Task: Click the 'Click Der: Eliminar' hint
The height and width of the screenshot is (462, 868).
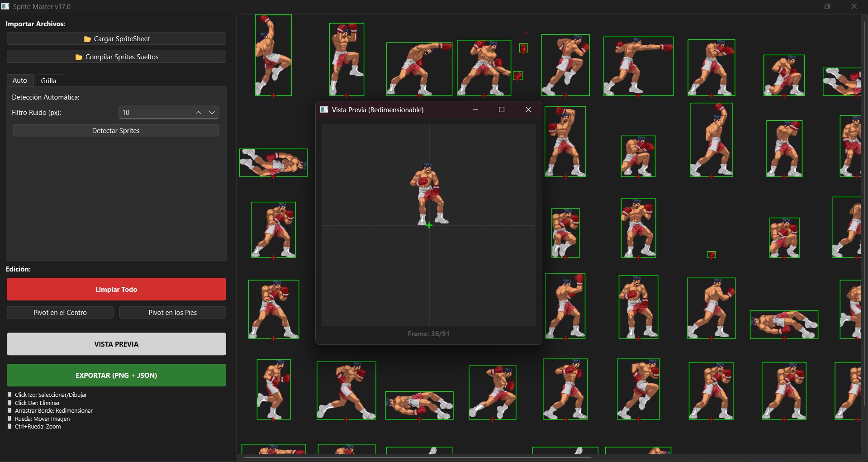Action: tap(37, 403)
